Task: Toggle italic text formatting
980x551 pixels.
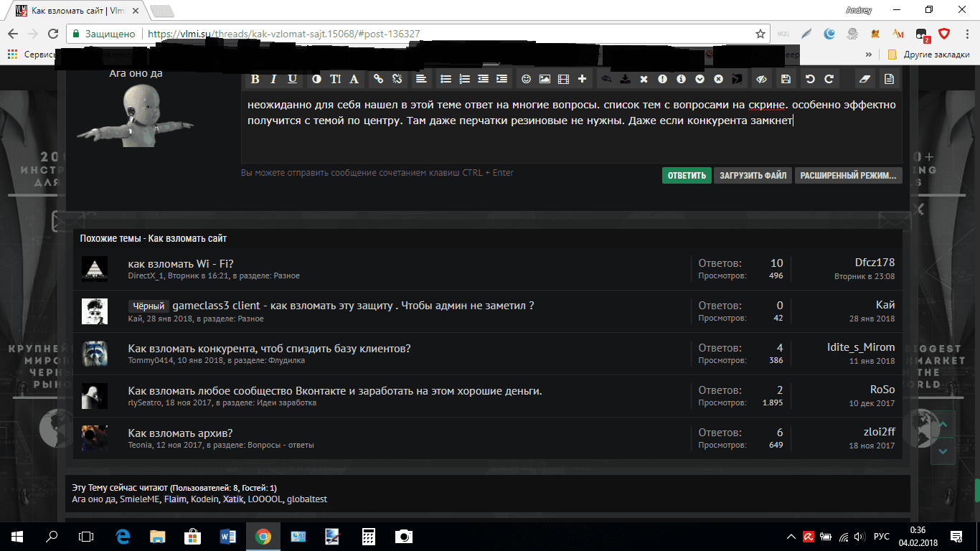Action: (273, 79)
